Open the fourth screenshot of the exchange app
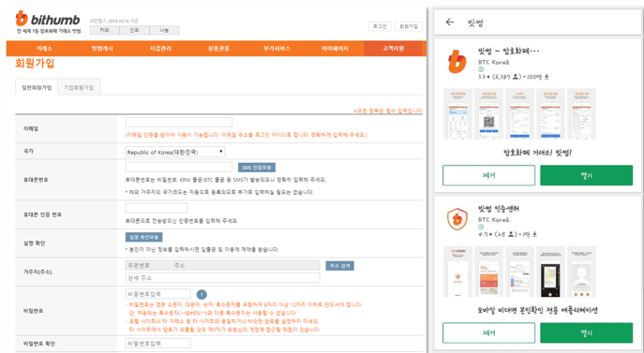The width and height of the screenshot is (644, 353). (550, 114)
